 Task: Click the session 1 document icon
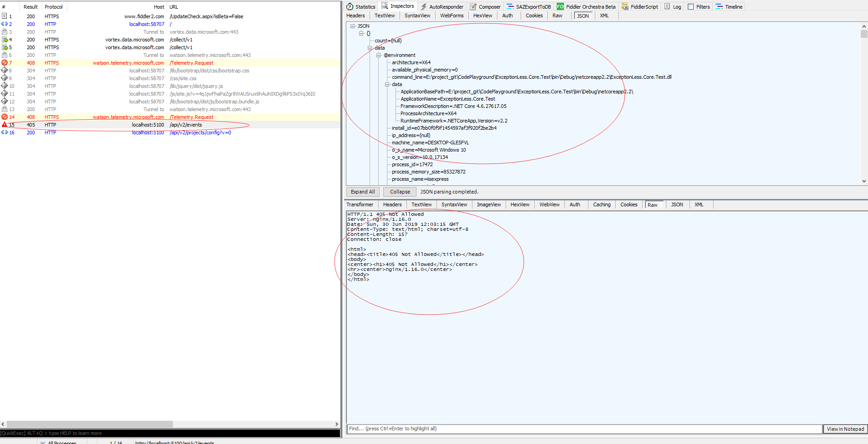pyautogui.click(x=4, y=16)
